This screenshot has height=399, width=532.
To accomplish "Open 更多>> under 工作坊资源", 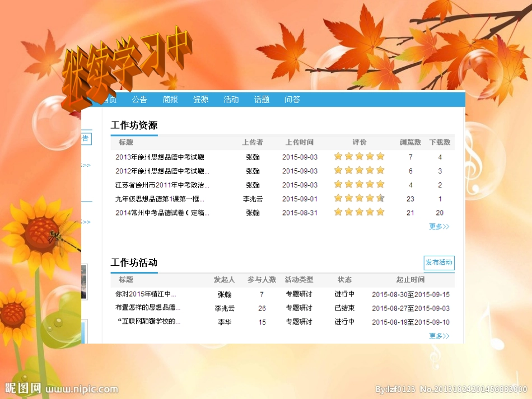I will point(439,227).
